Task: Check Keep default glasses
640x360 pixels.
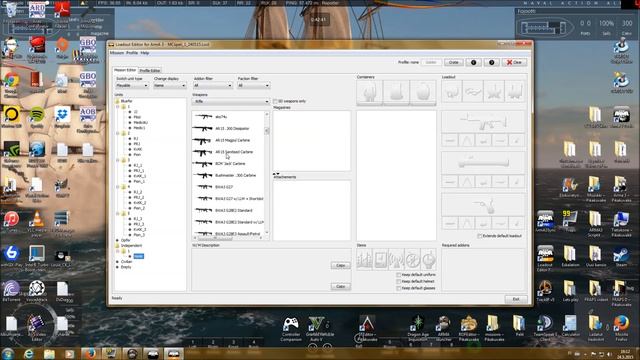Action: pyautogui.click(x=399, y=288)
